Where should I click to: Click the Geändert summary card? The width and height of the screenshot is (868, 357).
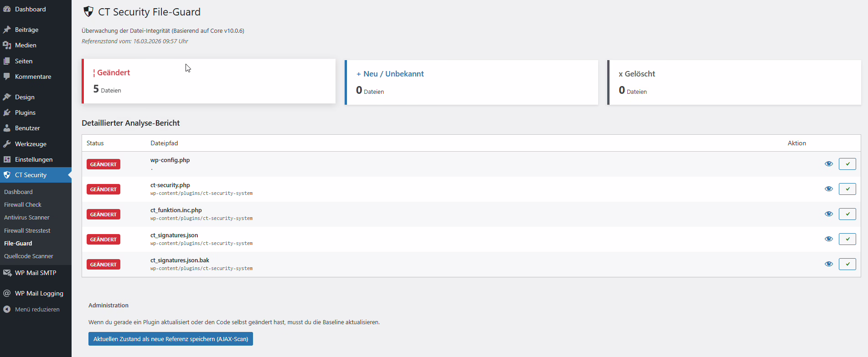[208, 81]
